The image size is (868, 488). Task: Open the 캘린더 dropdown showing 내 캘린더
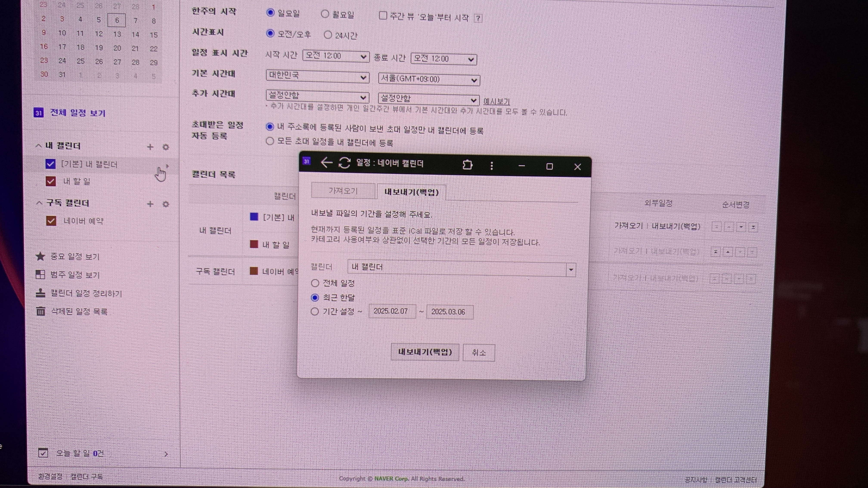pos(461,268)
